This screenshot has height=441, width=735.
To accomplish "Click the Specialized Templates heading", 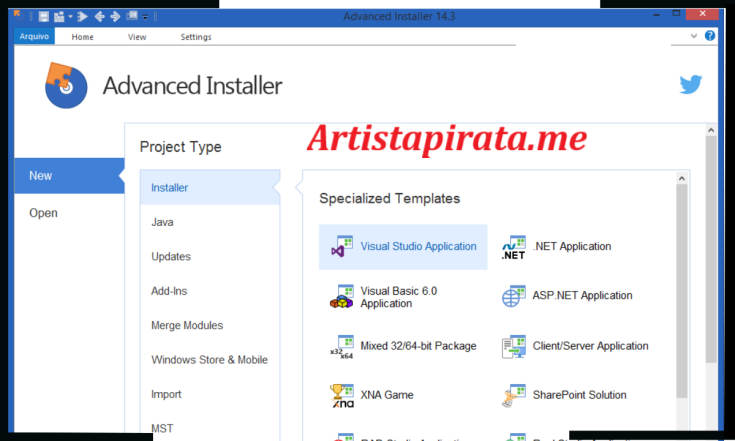I will [x=390, y=199].
